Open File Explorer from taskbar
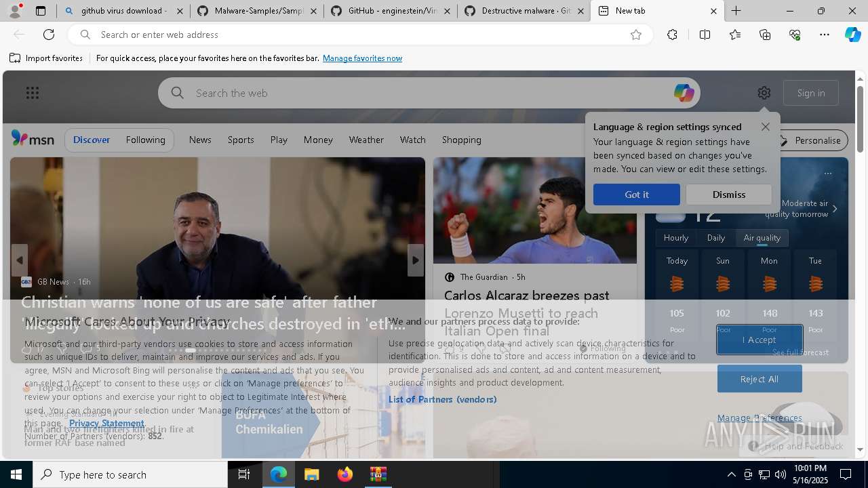 coord(311,474)
